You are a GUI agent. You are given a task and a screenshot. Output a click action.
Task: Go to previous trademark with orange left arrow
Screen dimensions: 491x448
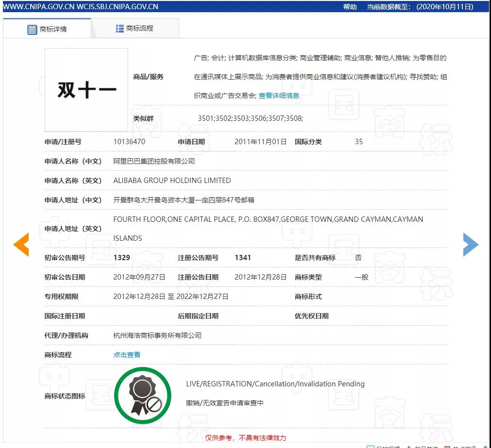[x=21, y=244]
